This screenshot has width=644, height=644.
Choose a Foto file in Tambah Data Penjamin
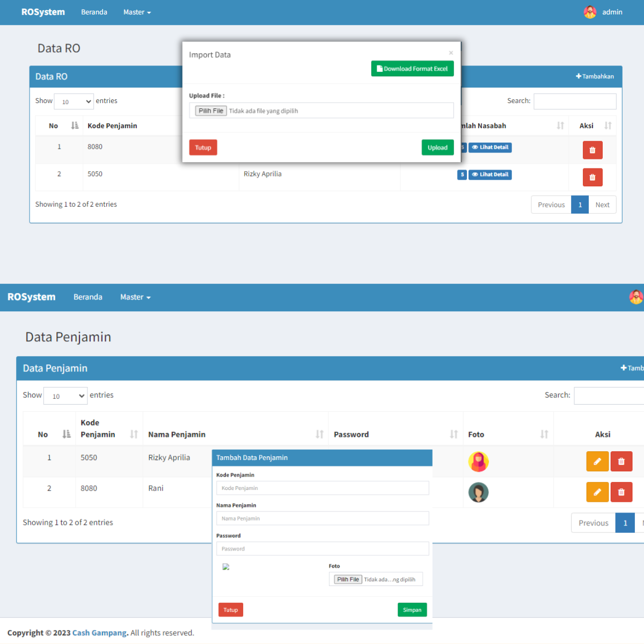pos(348,580)
